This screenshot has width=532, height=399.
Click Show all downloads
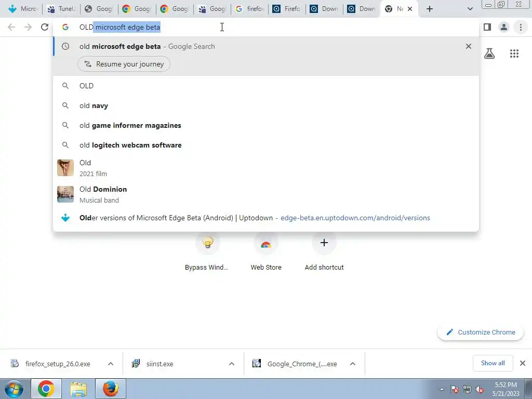point(493,363)
